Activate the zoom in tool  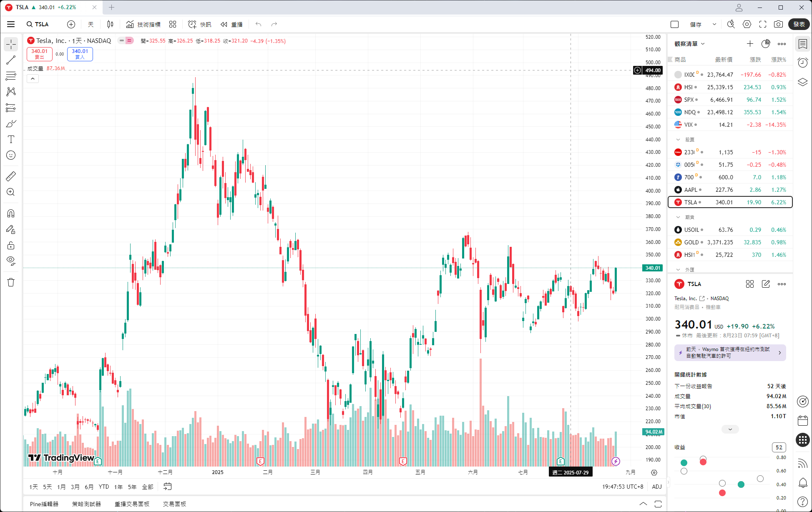pos(11,192)
